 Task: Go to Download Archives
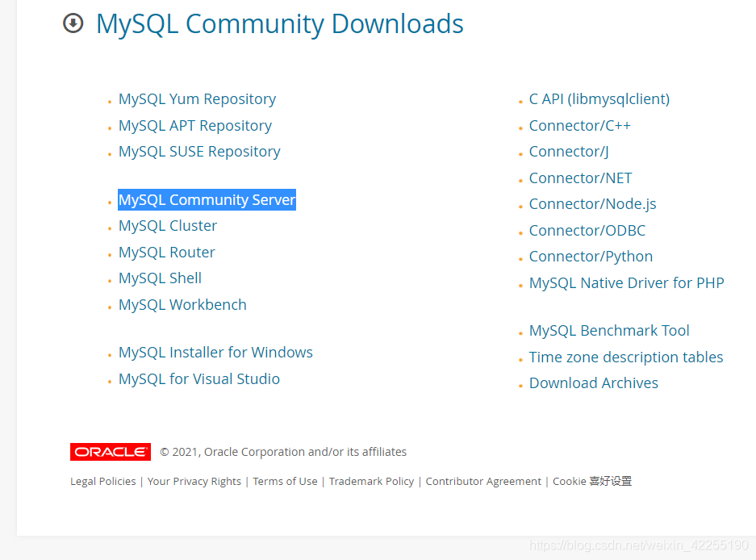pos(594,383)
